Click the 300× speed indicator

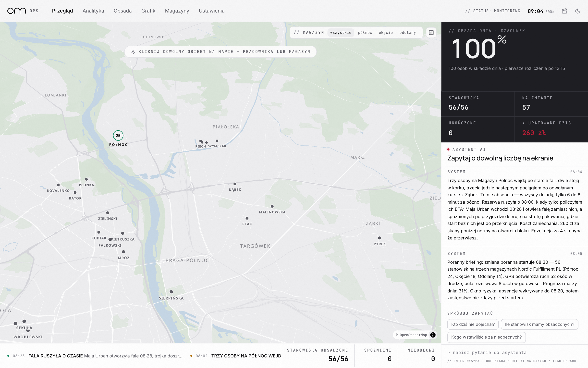coord(550,12)
